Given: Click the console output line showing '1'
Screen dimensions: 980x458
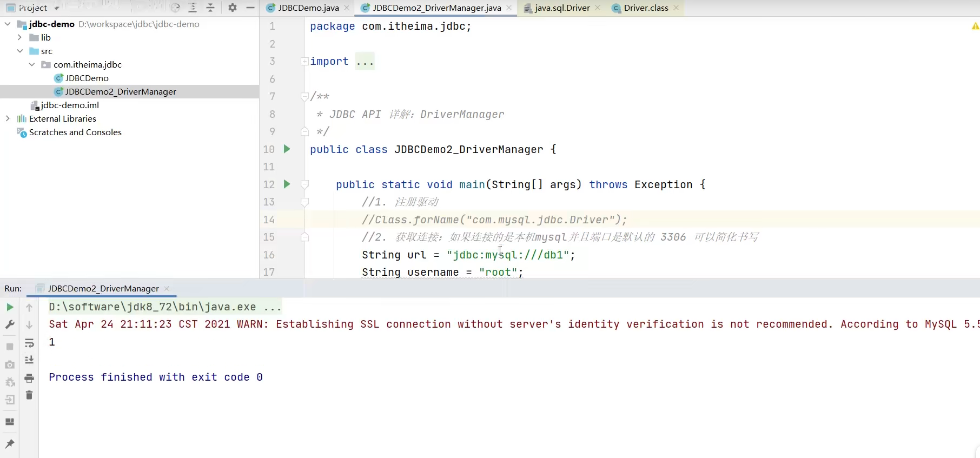Looking at the screenshot, I should [x=52, y=342].
